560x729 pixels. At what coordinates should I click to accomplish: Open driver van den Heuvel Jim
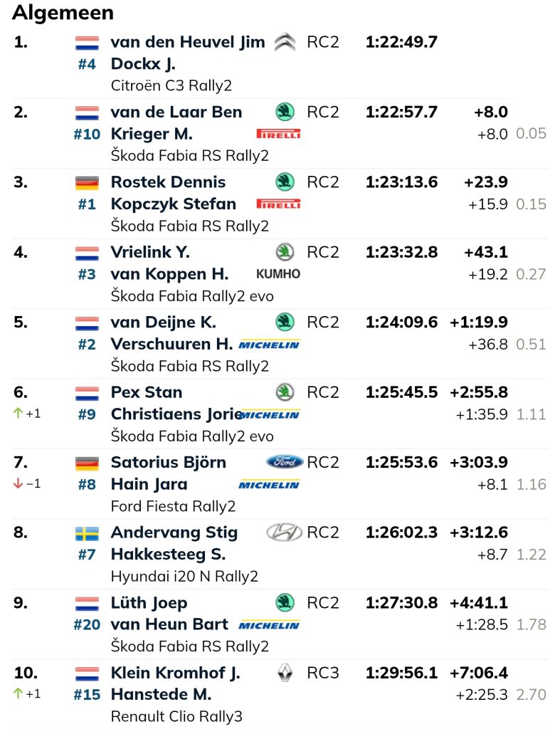coord(188,42)
